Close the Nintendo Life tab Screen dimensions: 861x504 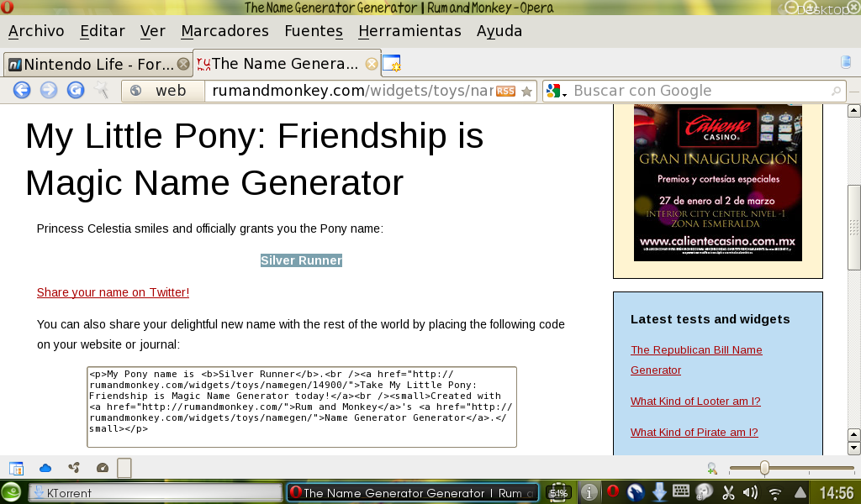tap(182, 64)
